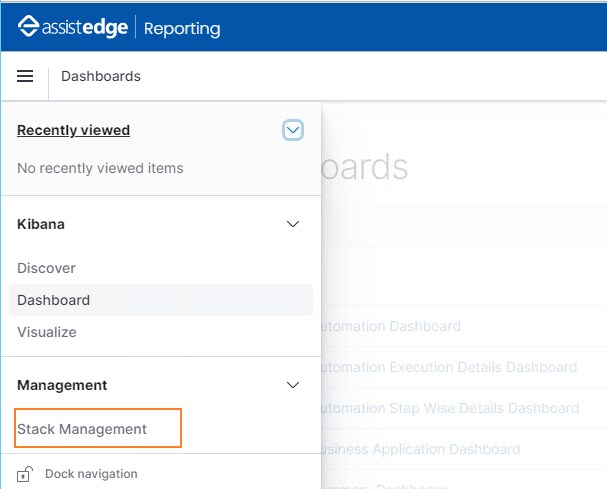Collapse the Recently viewed section chevron
607x489 pixels.
coord(293,130)
